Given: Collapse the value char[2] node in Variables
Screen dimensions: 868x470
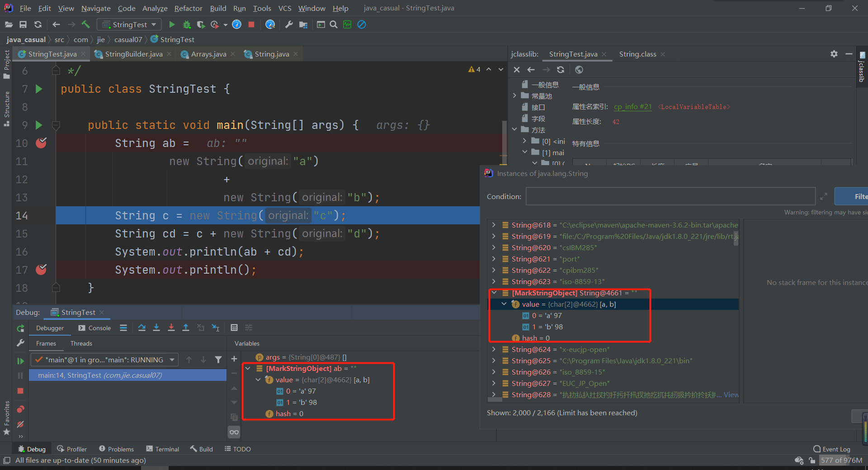Looking at the screenshot, I should (x=258, y=380).
